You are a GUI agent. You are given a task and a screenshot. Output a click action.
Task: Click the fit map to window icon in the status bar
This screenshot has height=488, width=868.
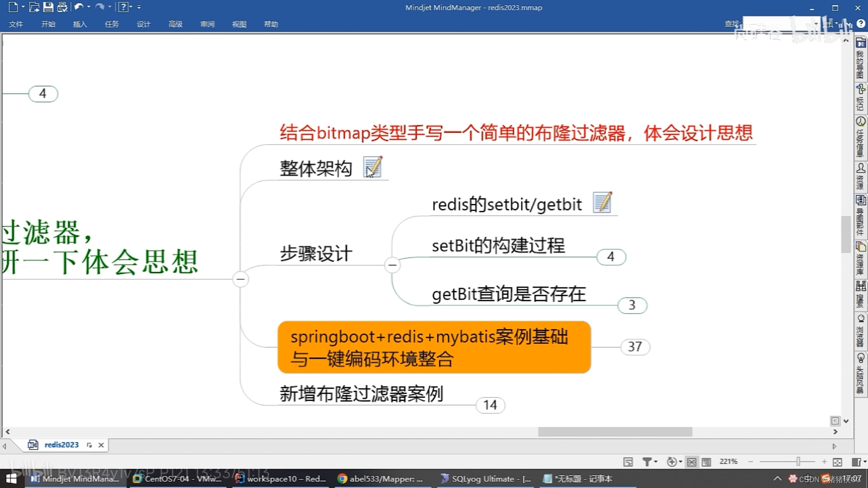837,462
